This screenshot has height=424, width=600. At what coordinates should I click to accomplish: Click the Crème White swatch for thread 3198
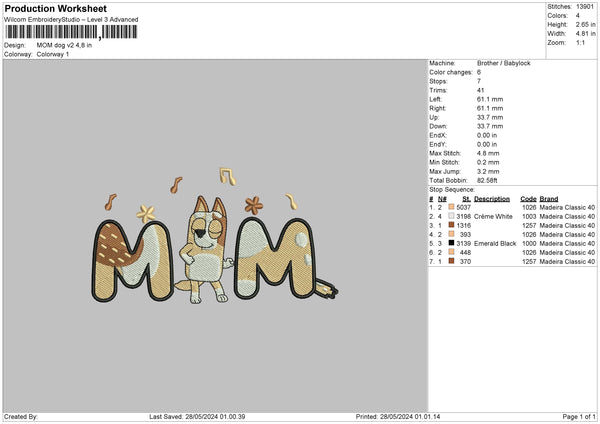coord(451,216)
